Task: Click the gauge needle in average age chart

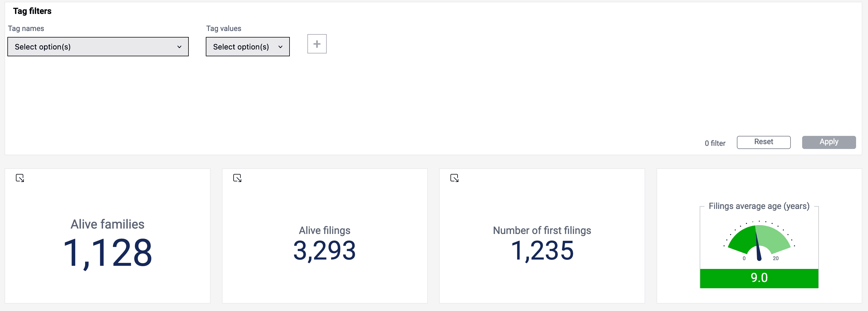Action: [758, 250]
